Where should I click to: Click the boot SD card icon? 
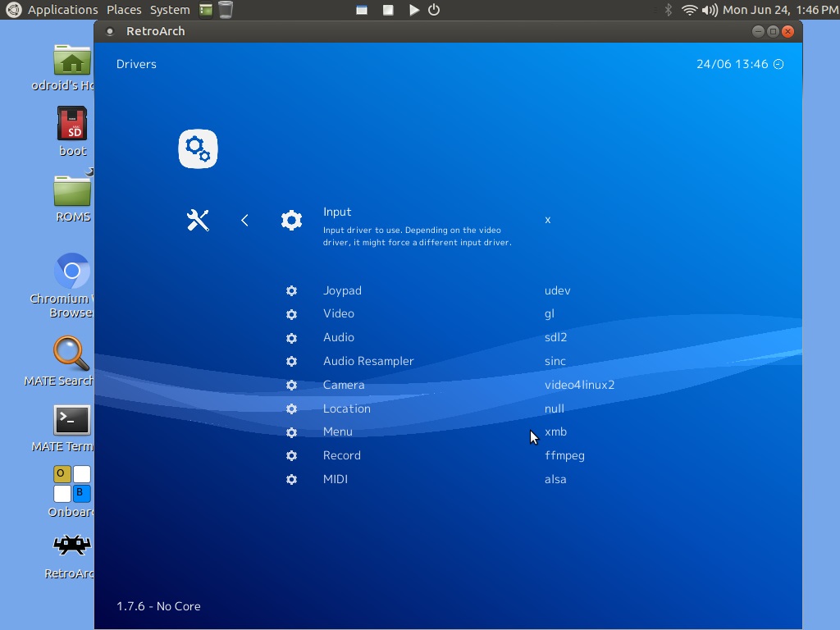click(x=72, y=124)
